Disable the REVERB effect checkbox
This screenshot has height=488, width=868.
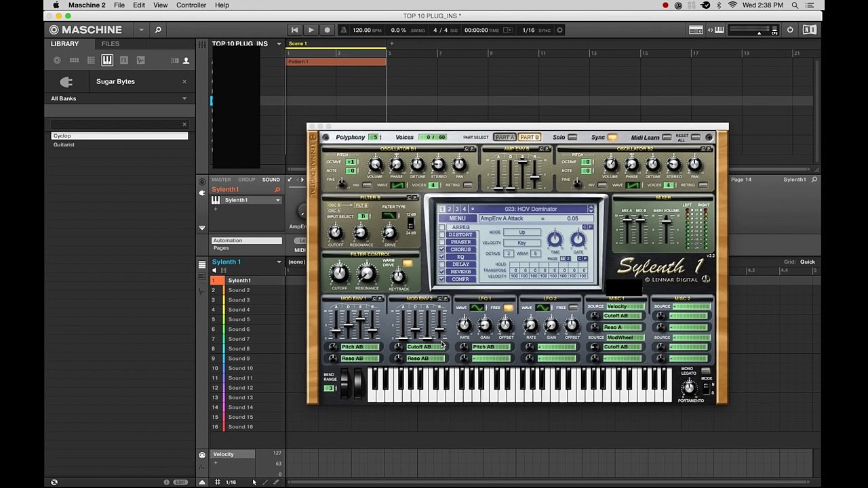[442, 272]
